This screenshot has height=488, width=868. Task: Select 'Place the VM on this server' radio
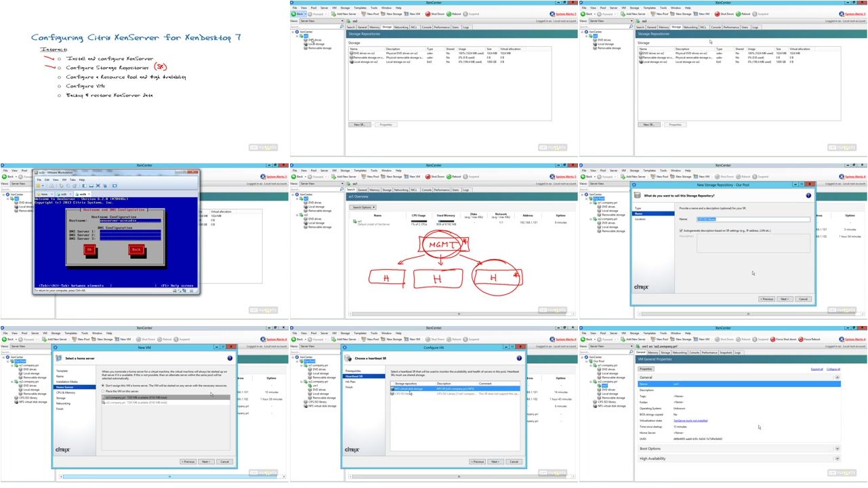pyautogui.click(x=103, y=391)
